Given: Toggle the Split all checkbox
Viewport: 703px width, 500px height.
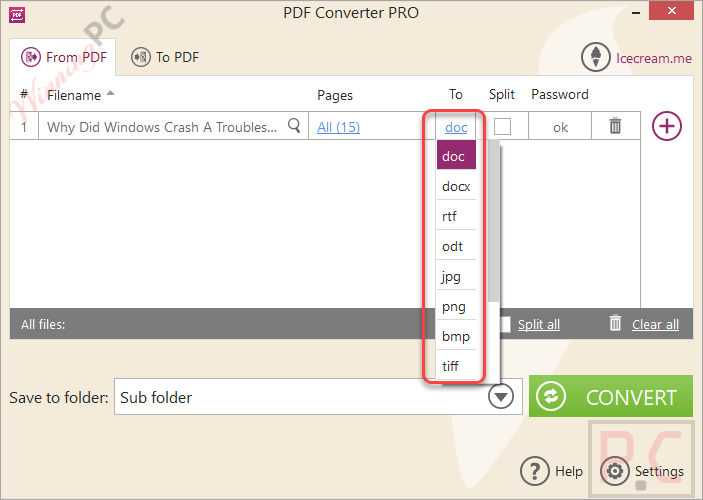Looking at the screenshot, I should [505, 324].
